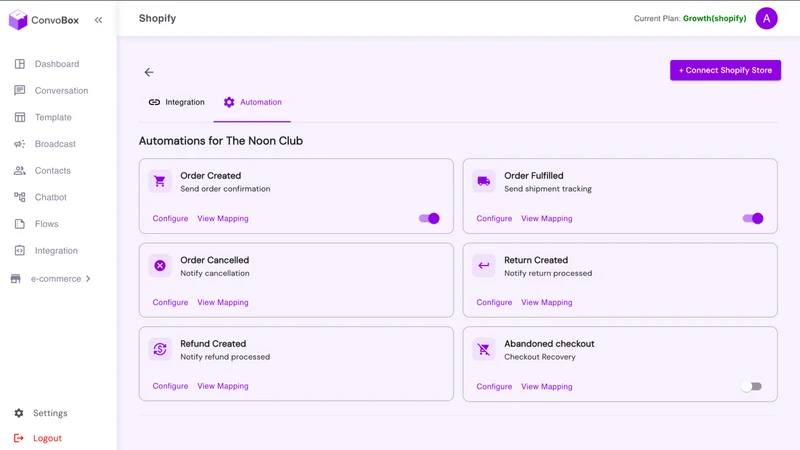The width and height of the screenshot is (800, 450).
Task: Open the Conversation section
Action: 61,90
